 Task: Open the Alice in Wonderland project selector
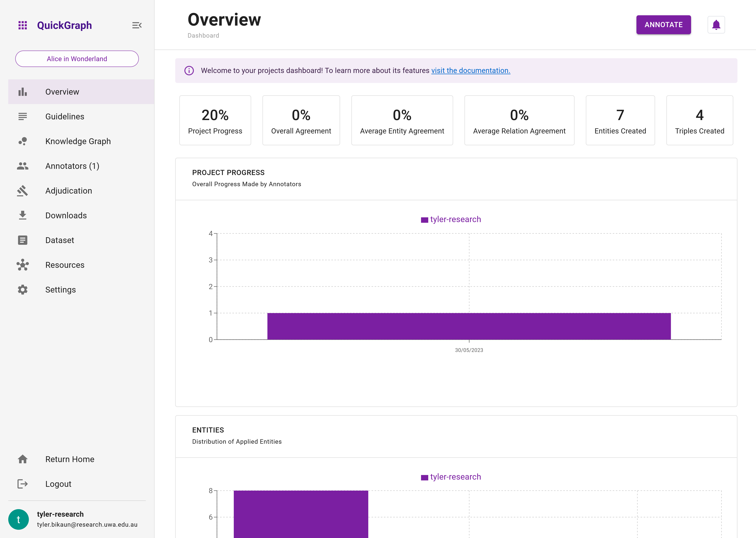tap(77, 59)
